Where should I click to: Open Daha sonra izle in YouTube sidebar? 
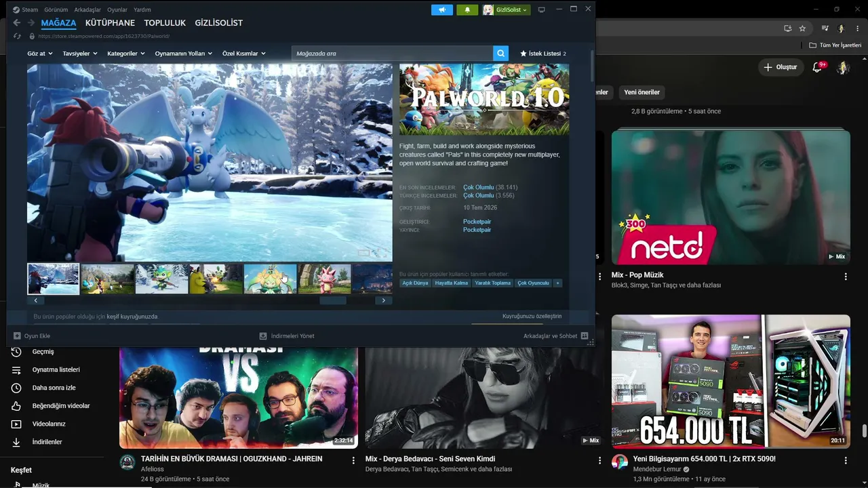[54, 388]
